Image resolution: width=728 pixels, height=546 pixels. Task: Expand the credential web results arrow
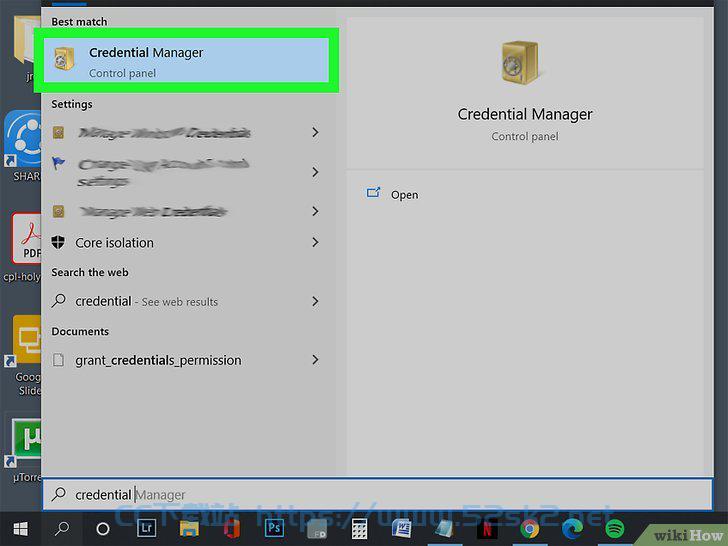click(315, 301)
